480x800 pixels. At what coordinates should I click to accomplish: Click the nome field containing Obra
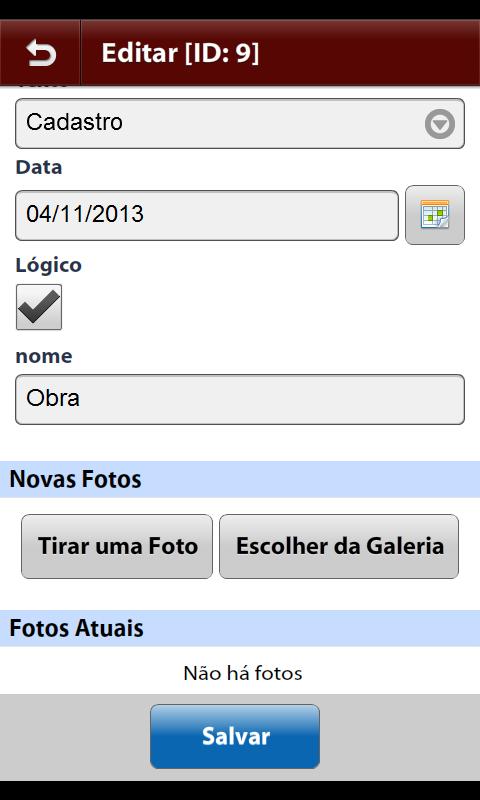[x=240, y=399]
